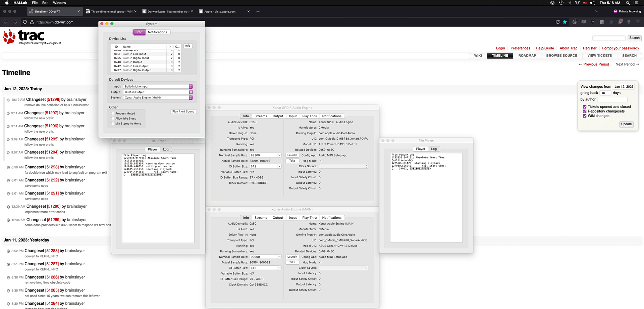Open the default Input device dropdown
This screenshot has height=309, width=644.
tap(158, 87)
